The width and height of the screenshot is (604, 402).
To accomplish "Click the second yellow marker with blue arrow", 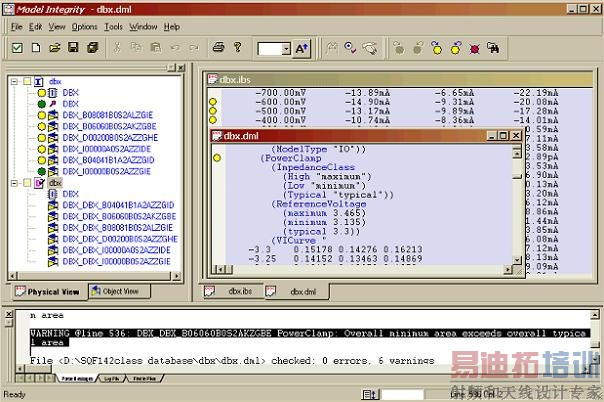I will click(456, 48).
